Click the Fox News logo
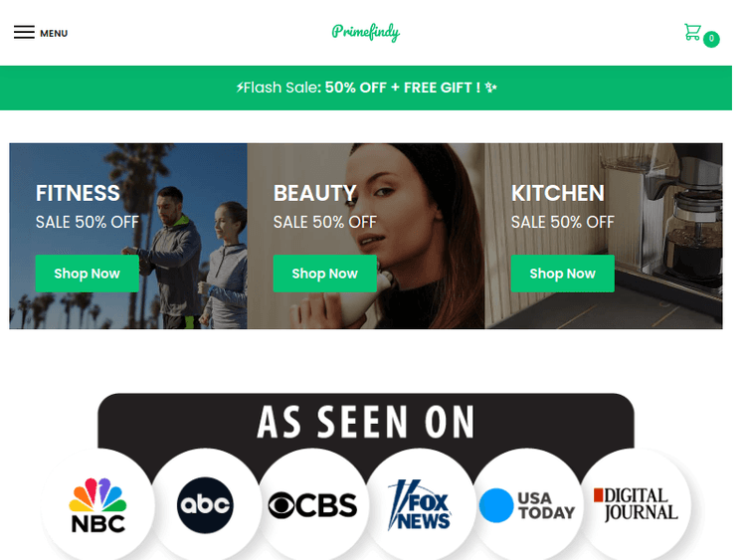Image resolution: width=746 pixels, height=560 pixels. pos(419,505)
